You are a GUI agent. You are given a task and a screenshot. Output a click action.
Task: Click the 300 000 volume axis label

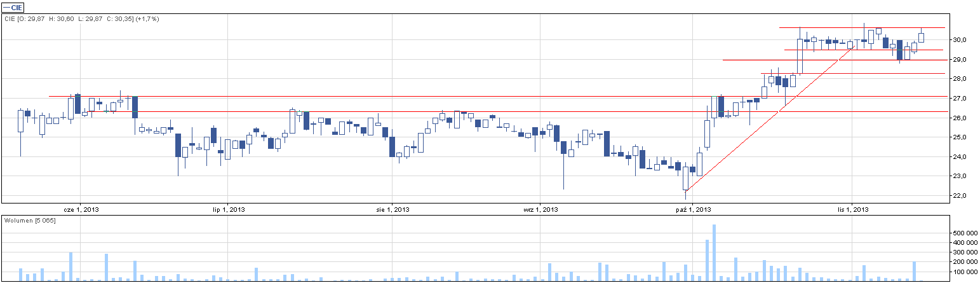(964, 252)
